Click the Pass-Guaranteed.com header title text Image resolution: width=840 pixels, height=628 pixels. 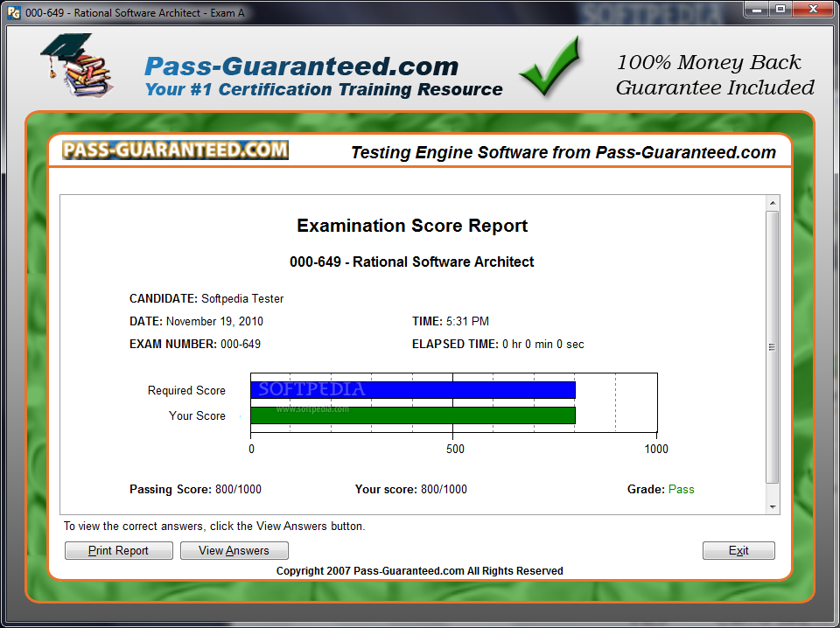point(302,66)
